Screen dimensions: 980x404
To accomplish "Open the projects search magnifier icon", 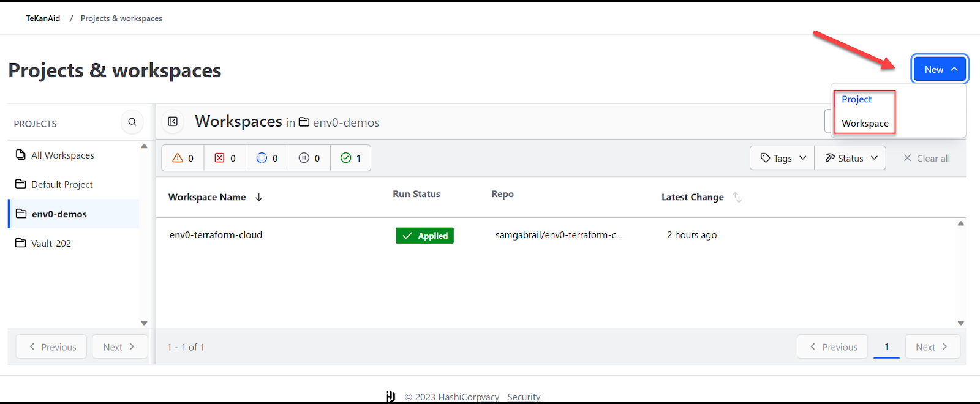I will pyautogui.click(x=132, y=122).
